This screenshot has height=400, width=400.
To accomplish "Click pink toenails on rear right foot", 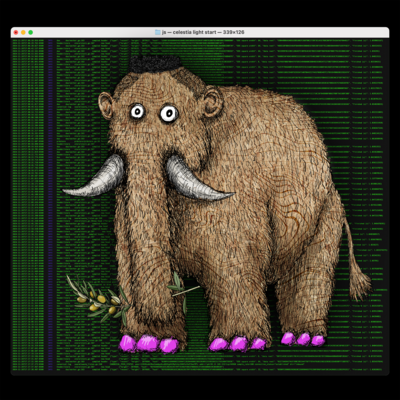I will (x=303, y=339).
